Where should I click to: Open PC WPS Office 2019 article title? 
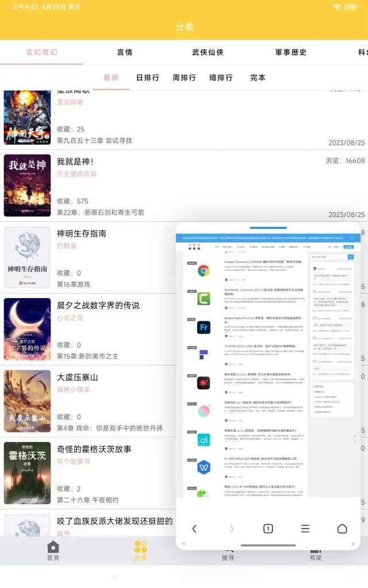pos(260,459)
